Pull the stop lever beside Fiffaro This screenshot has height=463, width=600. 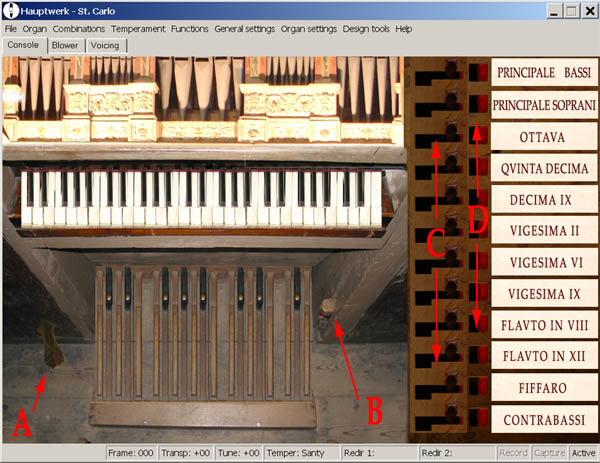tap(438, 388)
